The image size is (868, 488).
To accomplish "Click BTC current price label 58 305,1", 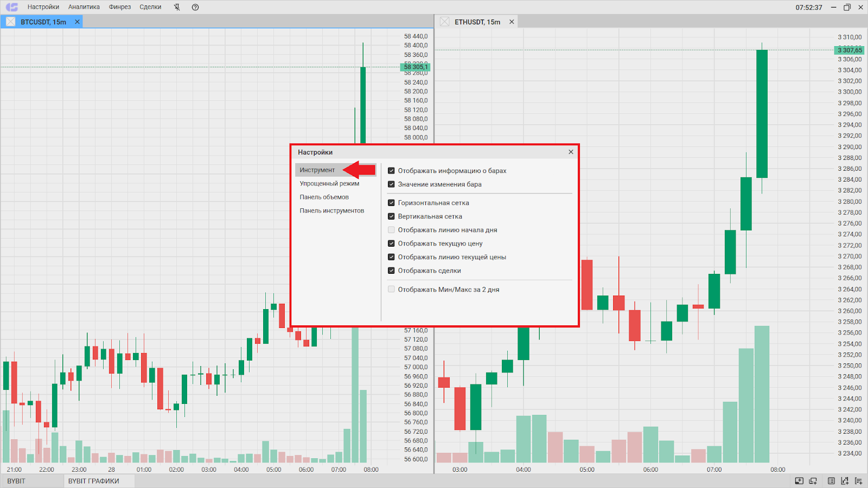I will tap(416, 67).
